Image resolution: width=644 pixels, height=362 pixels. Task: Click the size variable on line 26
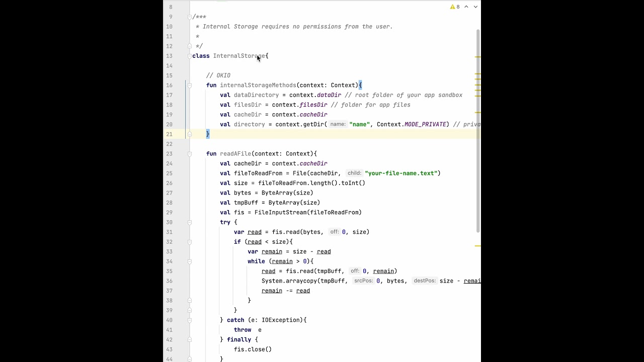tap(240, 183)
